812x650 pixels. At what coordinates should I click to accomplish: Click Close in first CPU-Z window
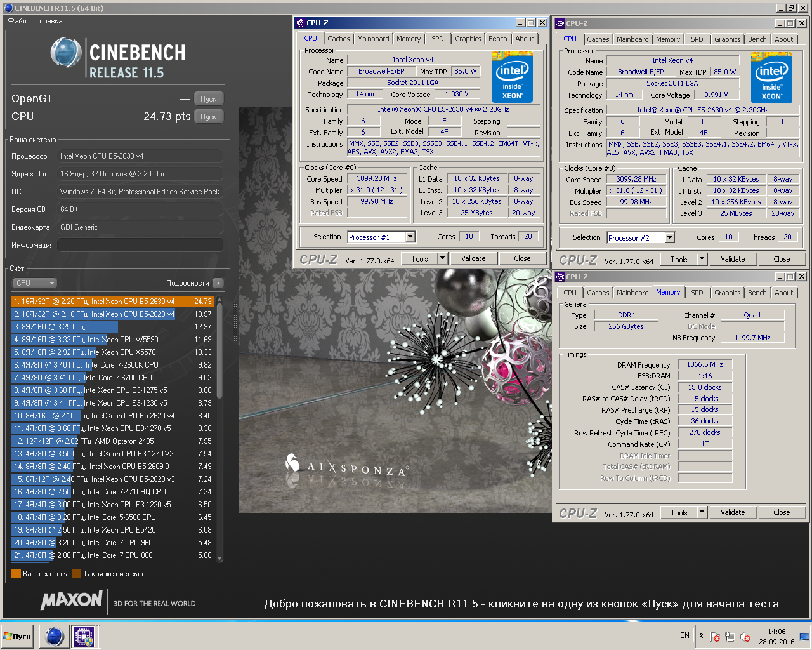[x=522, y=258]
